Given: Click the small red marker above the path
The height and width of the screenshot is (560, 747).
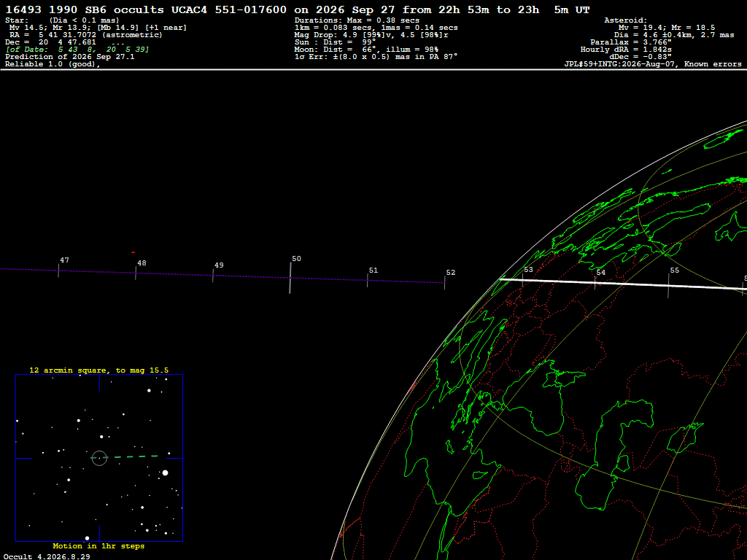Looking at the screenshot, I should coord(133,252).
